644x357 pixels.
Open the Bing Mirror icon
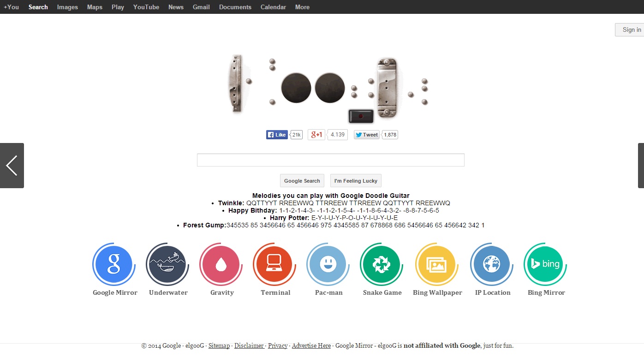[x=545, y=264]
